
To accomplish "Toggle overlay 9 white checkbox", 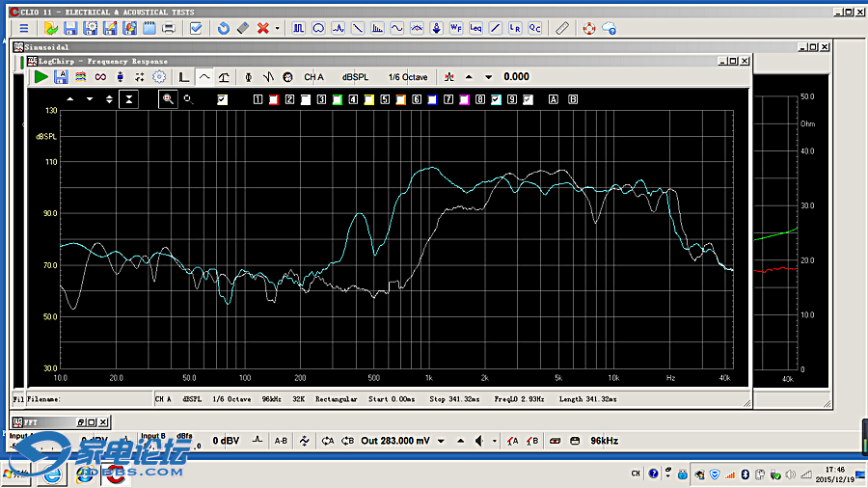I will coord(528,99).
